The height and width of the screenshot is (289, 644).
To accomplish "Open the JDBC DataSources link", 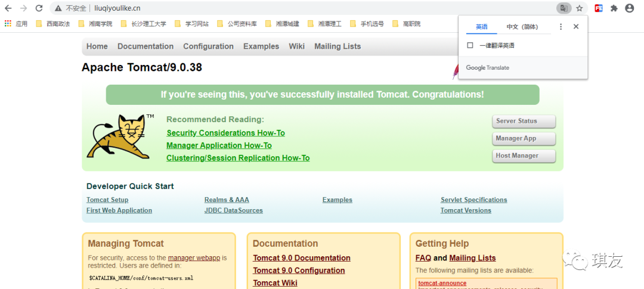I will pyautogui.click(x=234, y=210).
